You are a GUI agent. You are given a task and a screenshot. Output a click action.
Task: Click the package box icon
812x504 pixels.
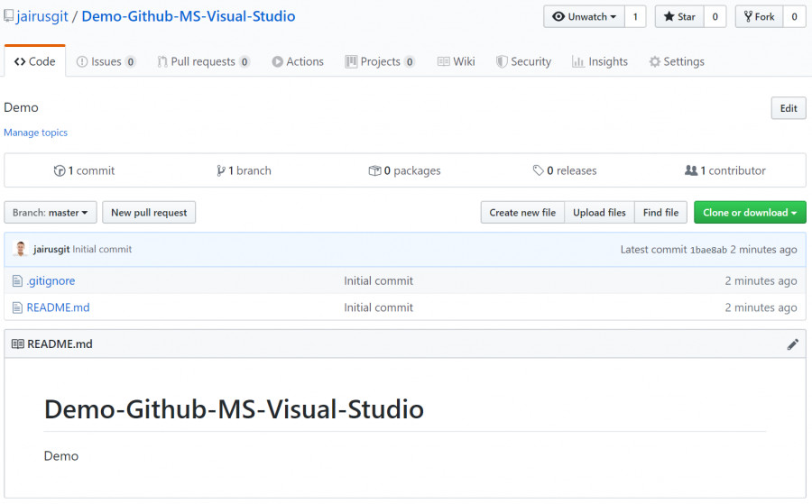[x=374, y=170]
